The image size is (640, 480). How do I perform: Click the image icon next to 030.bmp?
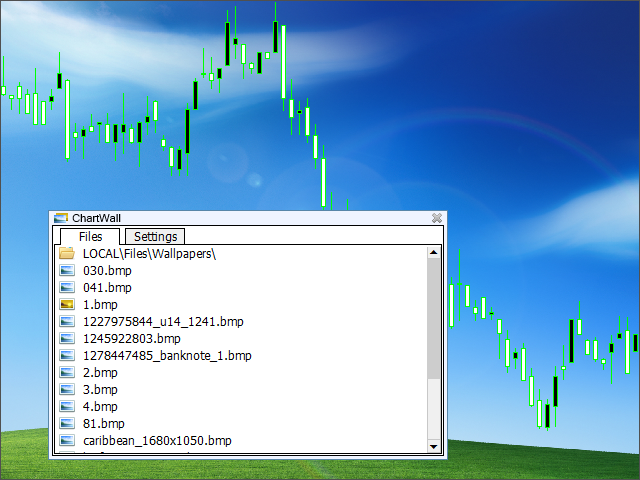[67, 270]
